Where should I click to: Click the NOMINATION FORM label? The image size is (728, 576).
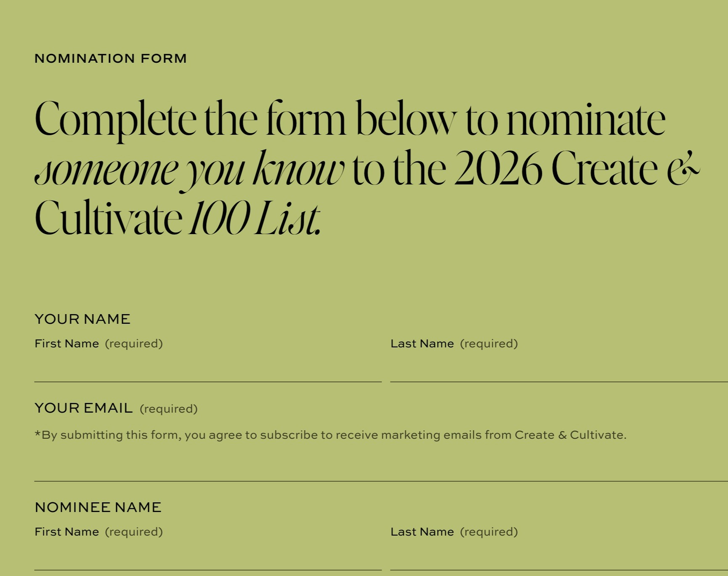point(110,58)
